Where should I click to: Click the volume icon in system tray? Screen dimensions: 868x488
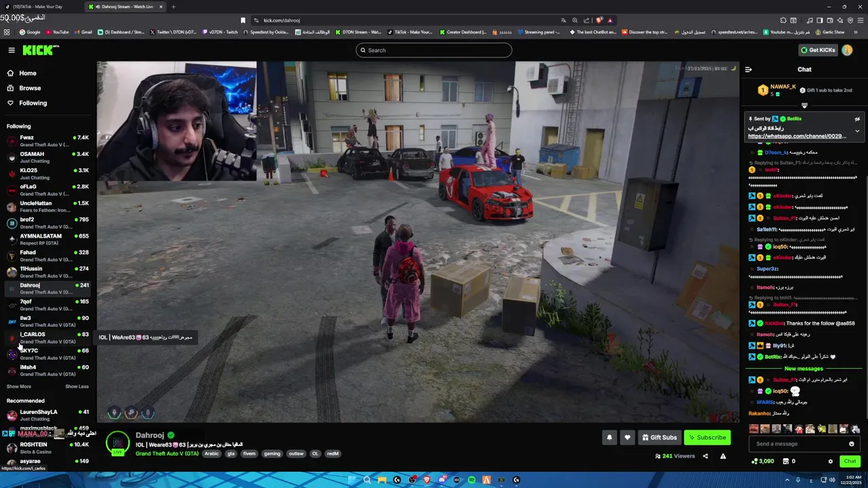coord(832,480)
